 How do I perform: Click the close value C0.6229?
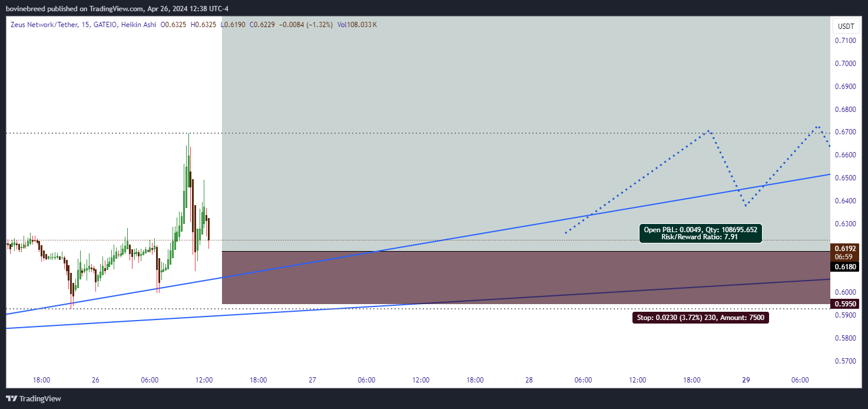coord(262,25)
